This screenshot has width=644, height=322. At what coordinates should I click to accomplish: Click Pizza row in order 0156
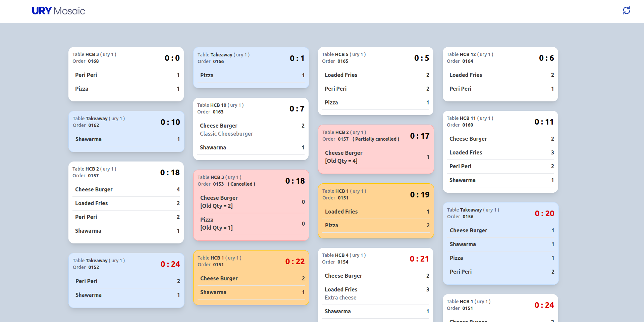(500, 258)
